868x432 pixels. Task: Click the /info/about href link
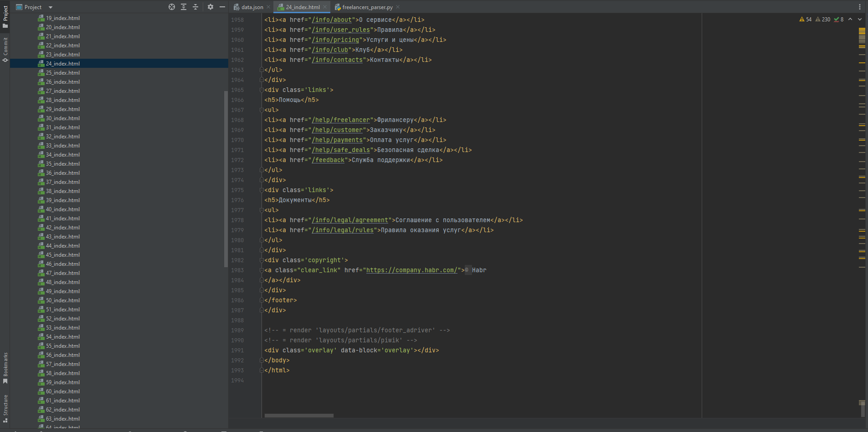332,20
